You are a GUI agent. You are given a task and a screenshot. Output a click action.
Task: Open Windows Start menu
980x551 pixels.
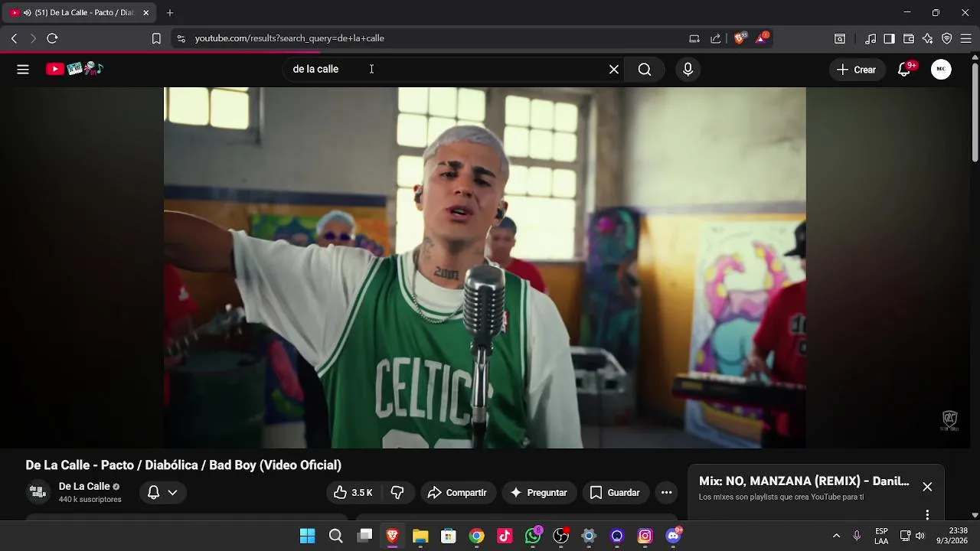click(308, 536)
